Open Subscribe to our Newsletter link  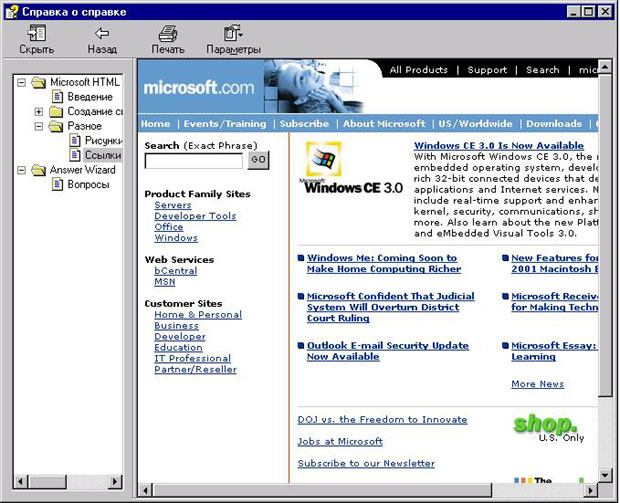[x=366, y=463]
